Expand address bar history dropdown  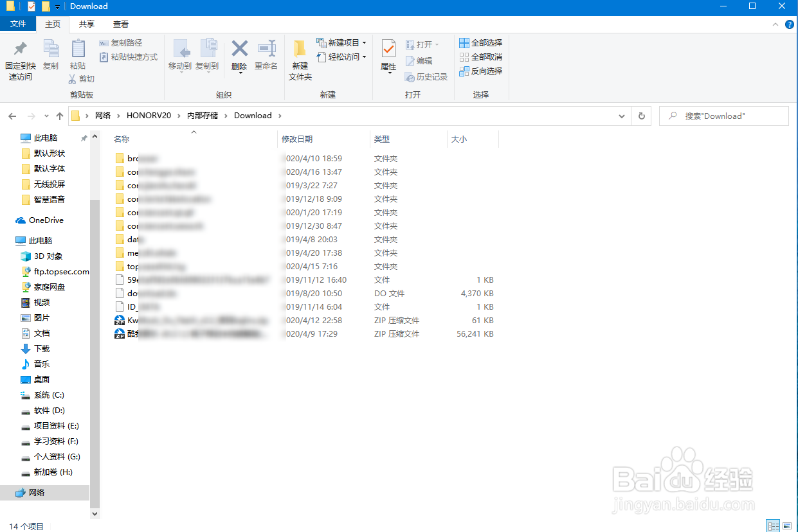click(621, 116)
